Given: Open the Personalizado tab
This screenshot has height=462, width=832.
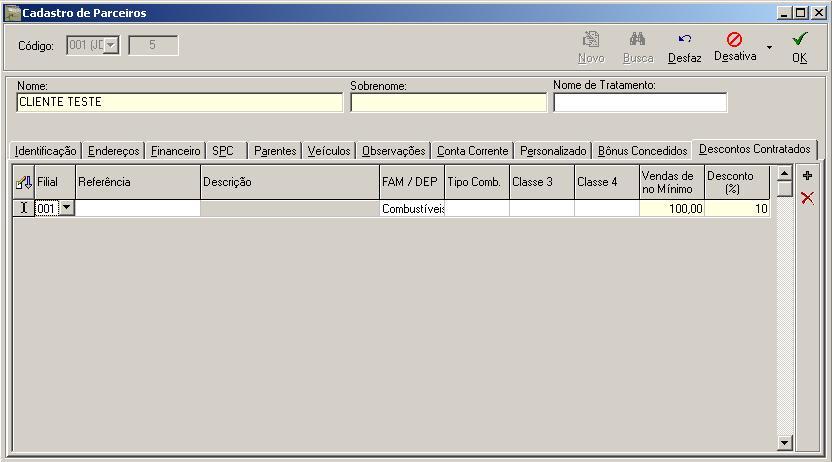Looking at the screenshot, I should click(x=553, y=151).
